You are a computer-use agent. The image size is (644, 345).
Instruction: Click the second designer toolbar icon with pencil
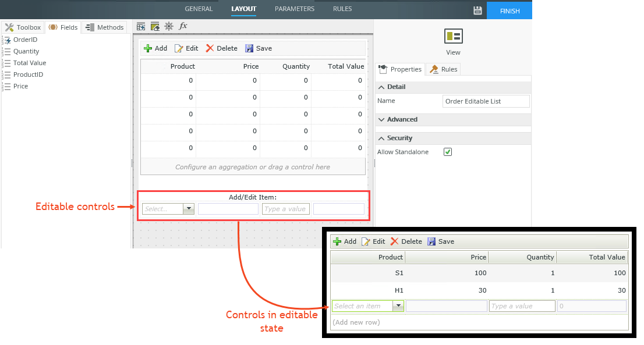tap(155, 27)
